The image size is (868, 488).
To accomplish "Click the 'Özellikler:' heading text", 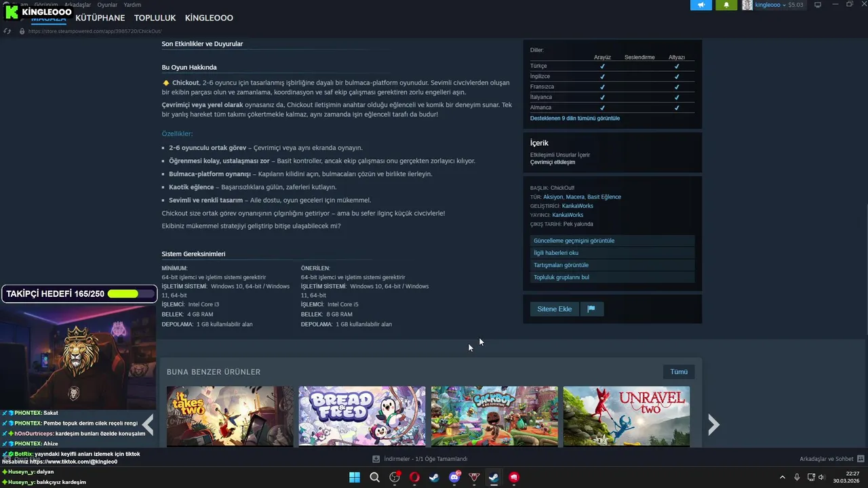I will click(177, 134).
